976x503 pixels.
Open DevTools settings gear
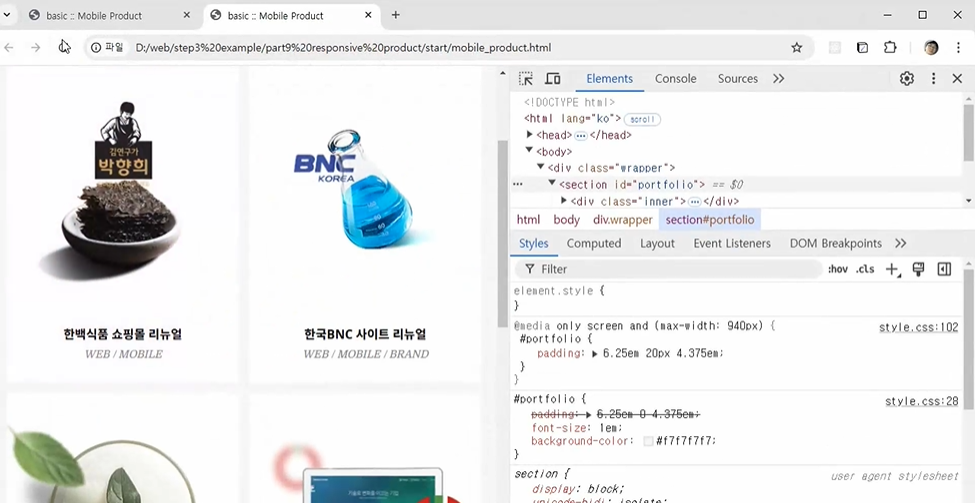907,78
